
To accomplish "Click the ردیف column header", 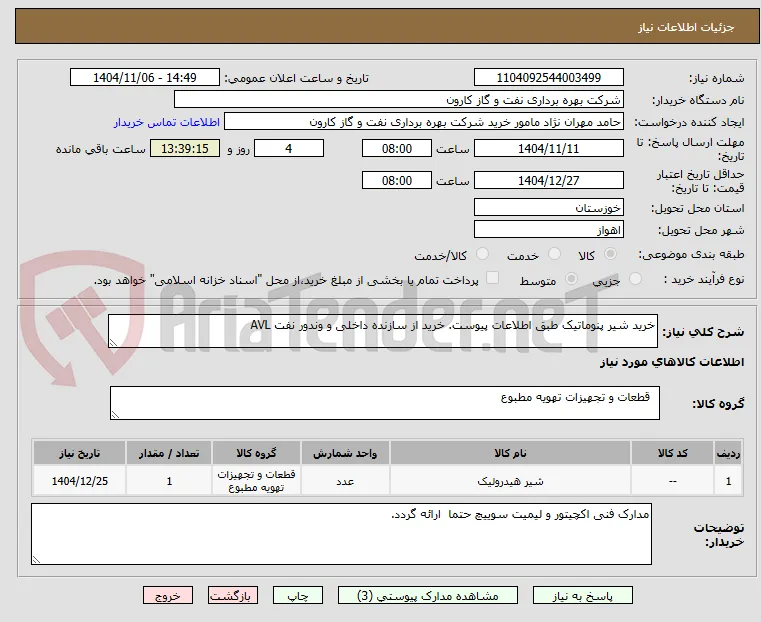I will [728, 453].
